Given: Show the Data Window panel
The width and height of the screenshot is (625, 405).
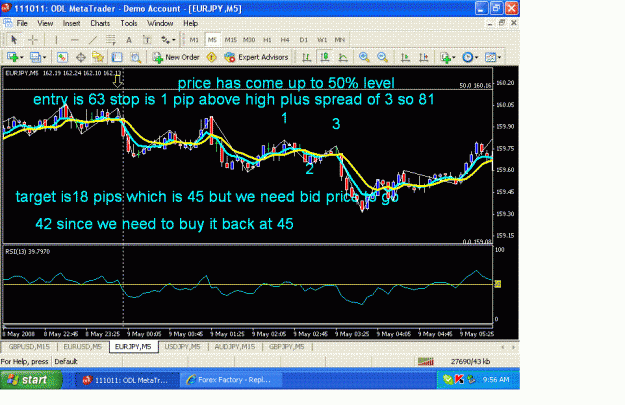Looking at the screenshot, I should pos(81,57).
